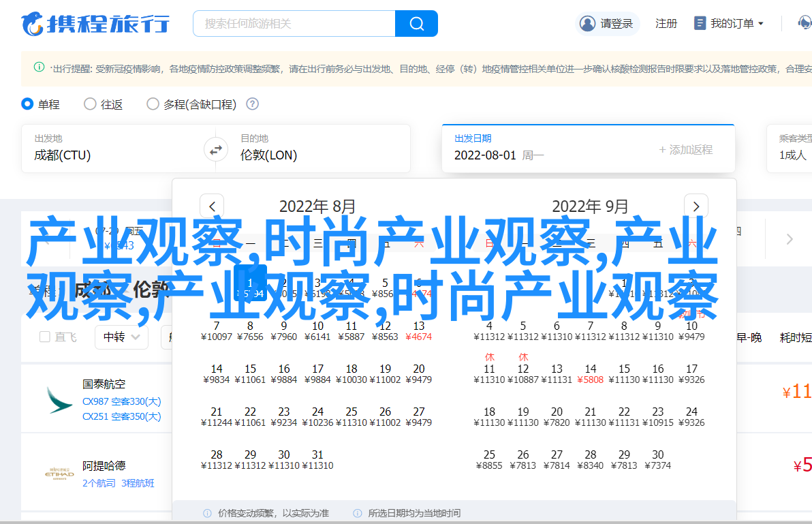Open flight CX987 空客330(大) link
This screenshot has width=812, height=524.
point(122,401)
